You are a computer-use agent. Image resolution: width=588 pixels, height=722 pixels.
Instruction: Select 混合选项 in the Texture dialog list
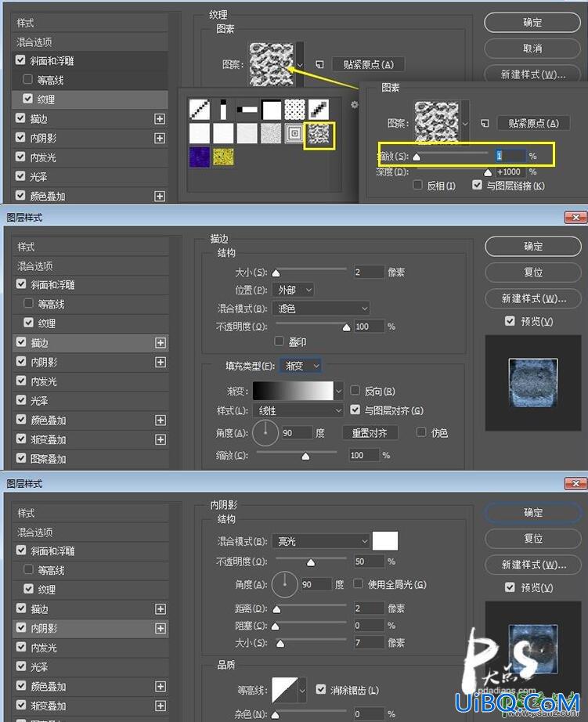90,42
